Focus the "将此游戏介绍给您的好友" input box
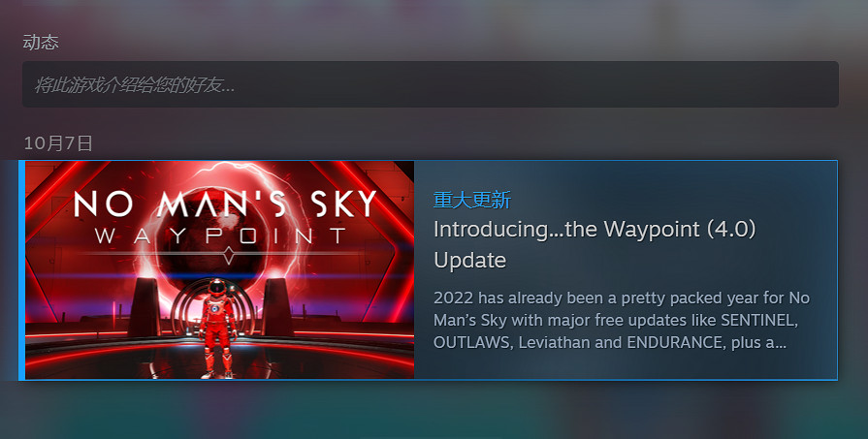Image resolution: width=868 pixels, height=439 pixels. point(431,84)
